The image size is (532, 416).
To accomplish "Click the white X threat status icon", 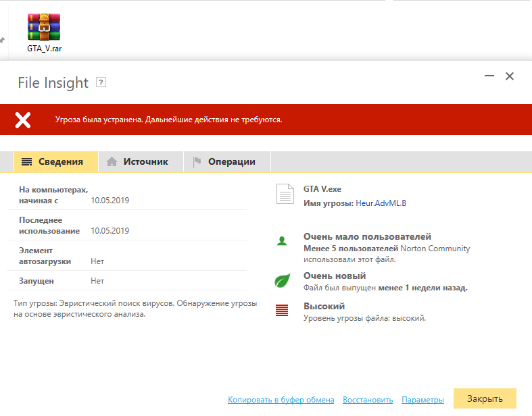I will tap(23, 120).
